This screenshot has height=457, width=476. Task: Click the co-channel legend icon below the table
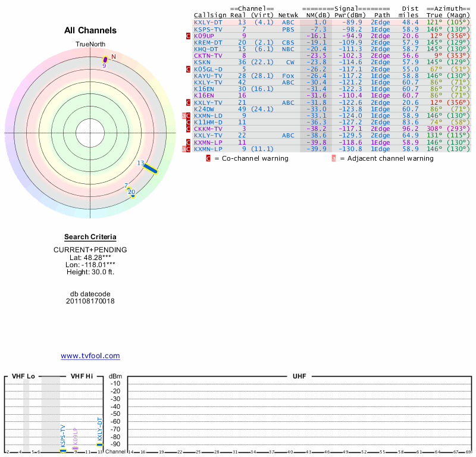pyautogui.click(x=208, y=158)
